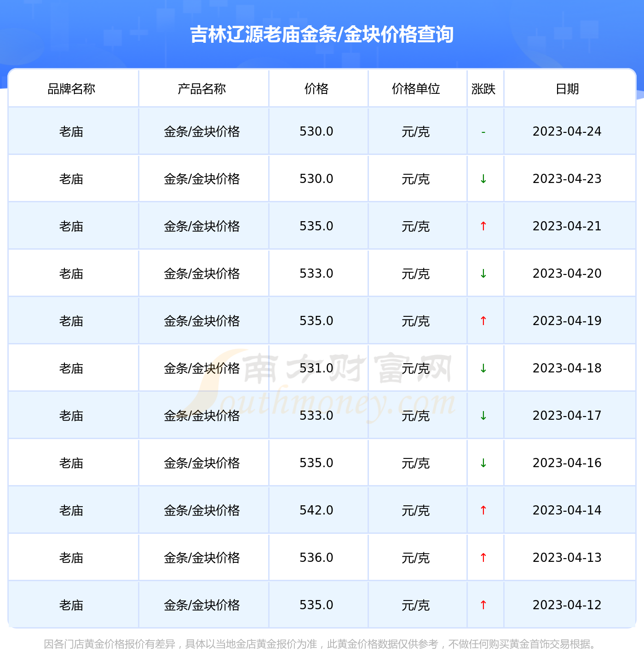Screen dimensions: 644x669
Task: Click the green down arrow for 2023-04-17
Action: pos(483,416)
